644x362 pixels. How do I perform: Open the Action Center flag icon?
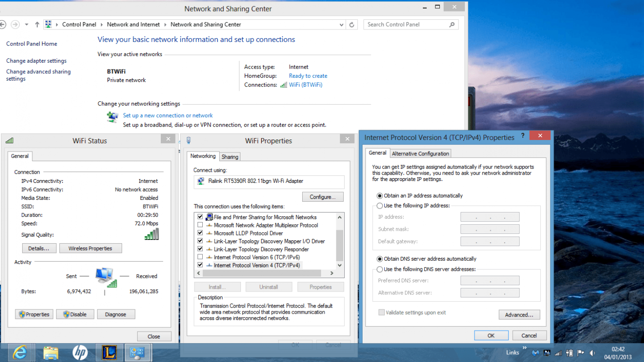(581, 353)
